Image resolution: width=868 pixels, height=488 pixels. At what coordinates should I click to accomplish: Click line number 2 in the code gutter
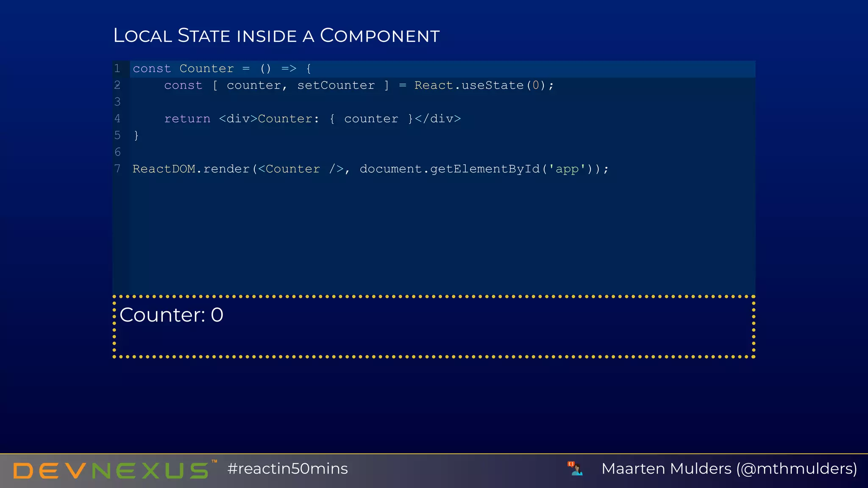click(x=117, y=85)
